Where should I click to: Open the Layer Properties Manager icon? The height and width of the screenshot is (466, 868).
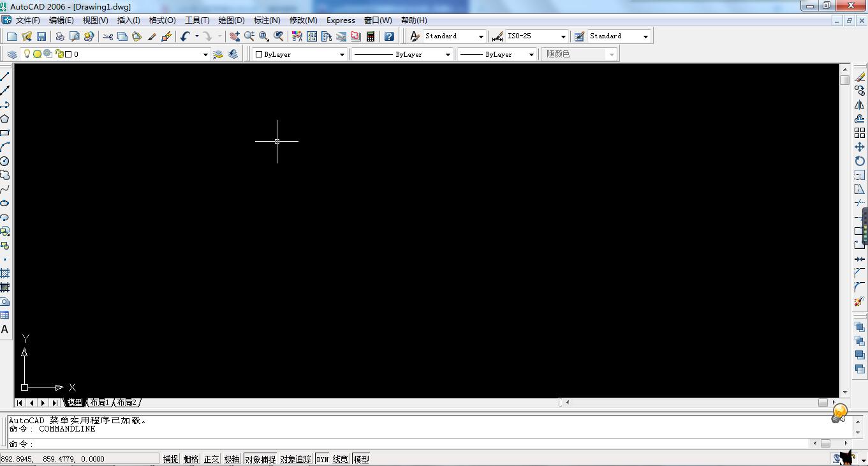pyautogui.click(x=12, y=54)
